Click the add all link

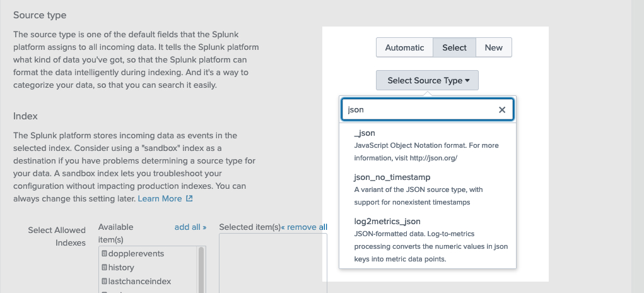(x=190, y=227)
